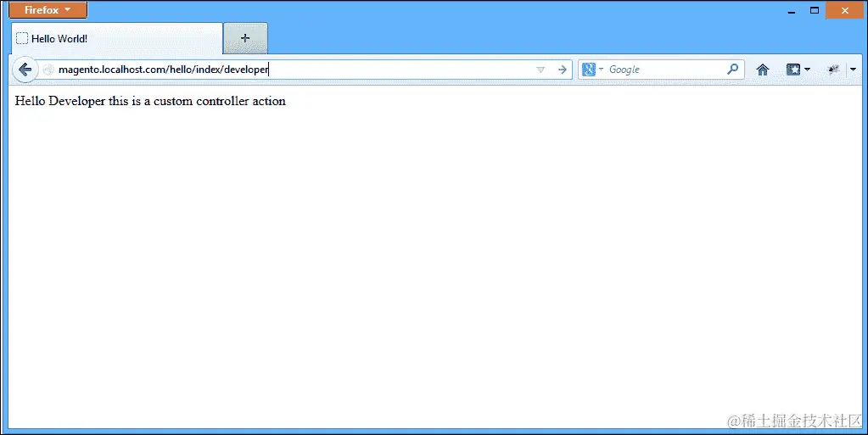The height and width of the screenshot is (435, 868).
Task: Select the Hello World! tab
Action: 117,38
